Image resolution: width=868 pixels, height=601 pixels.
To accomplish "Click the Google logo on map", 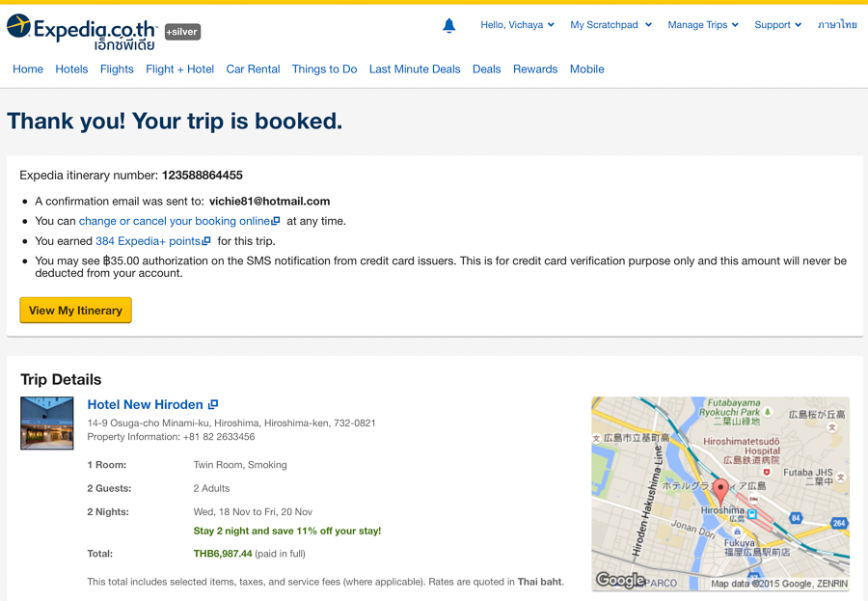I will pos(620,580).
